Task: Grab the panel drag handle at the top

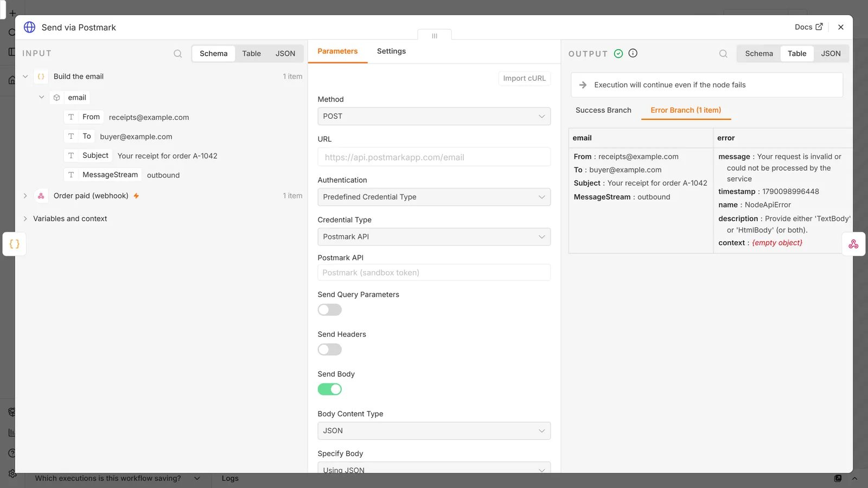Action: click(435, 35)
